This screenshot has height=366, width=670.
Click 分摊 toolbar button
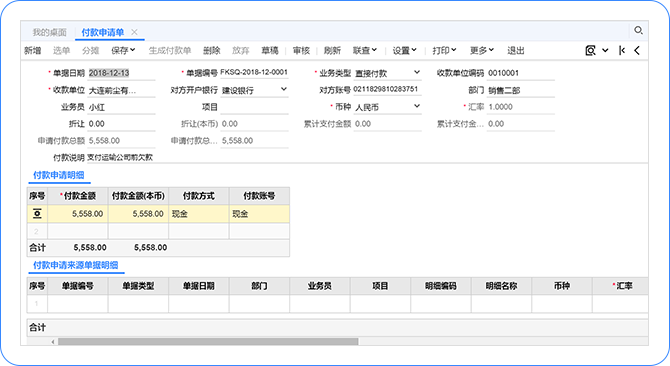(x=90, y=51)
